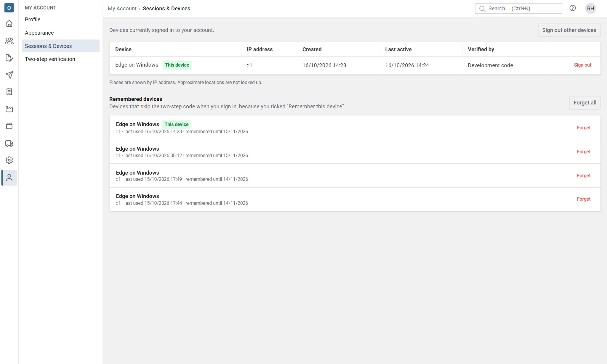Click the search magnifier icon

(482, 9)
